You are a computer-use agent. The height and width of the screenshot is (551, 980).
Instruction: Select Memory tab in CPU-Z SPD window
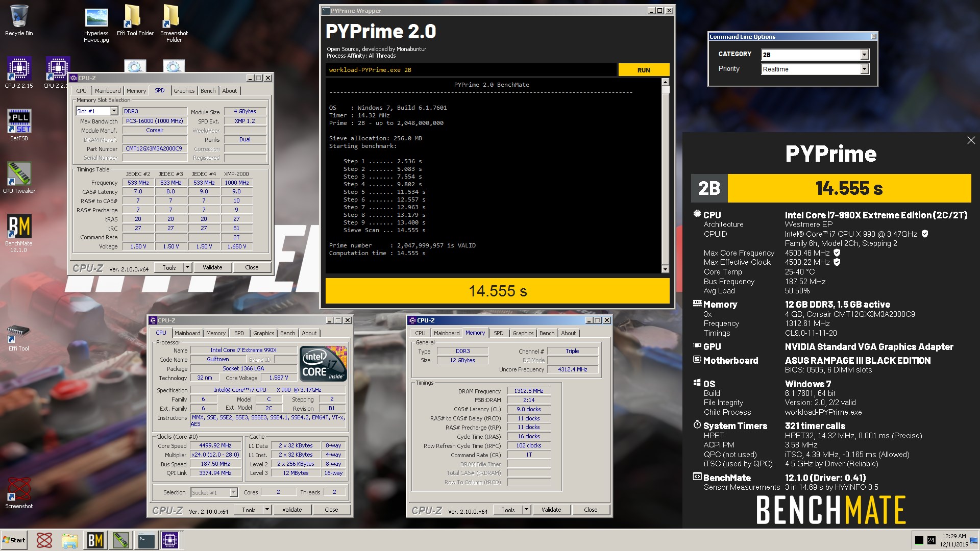(x=136, y=91)
